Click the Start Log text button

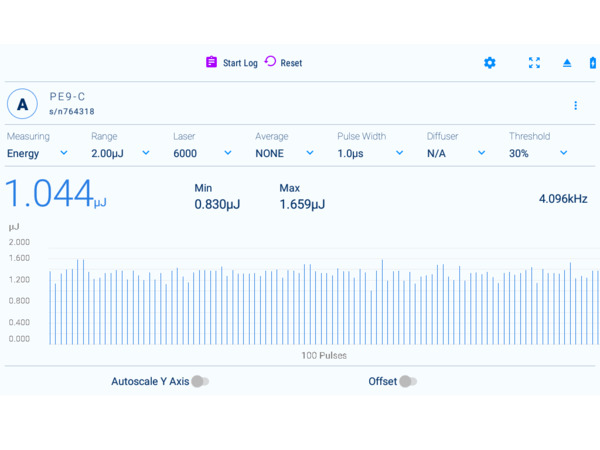point(240,63)
